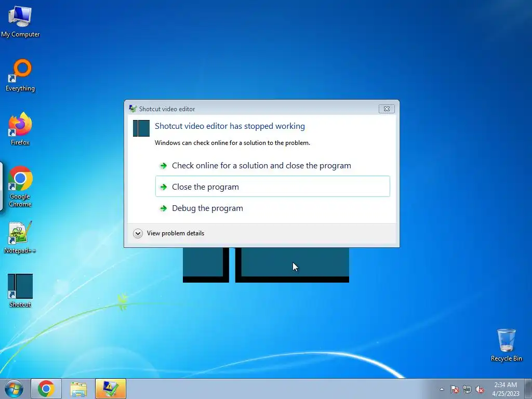Open network status tray icon
532x399 pixels.
tap(467, 389)
